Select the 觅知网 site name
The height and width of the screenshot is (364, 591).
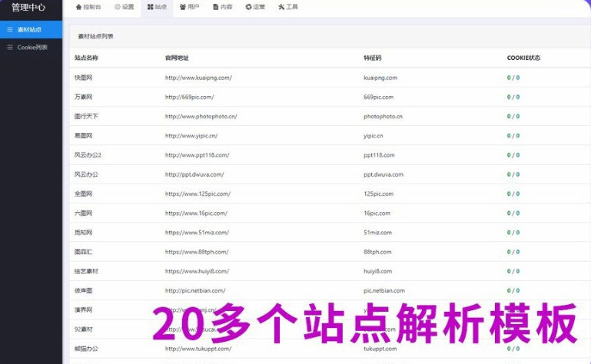[x=83, y=233]
